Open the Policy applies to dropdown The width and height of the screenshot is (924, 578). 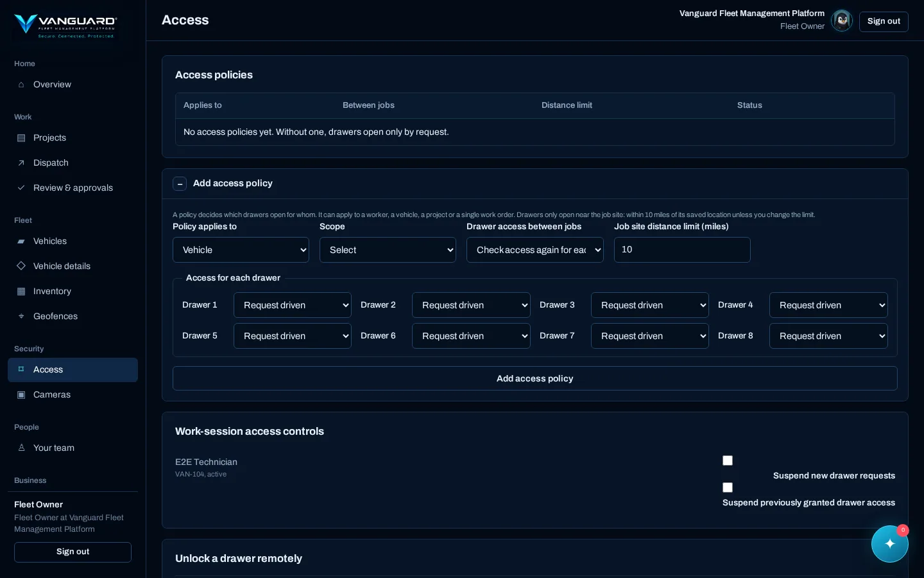pyautogui.click(x=241, y=250)
